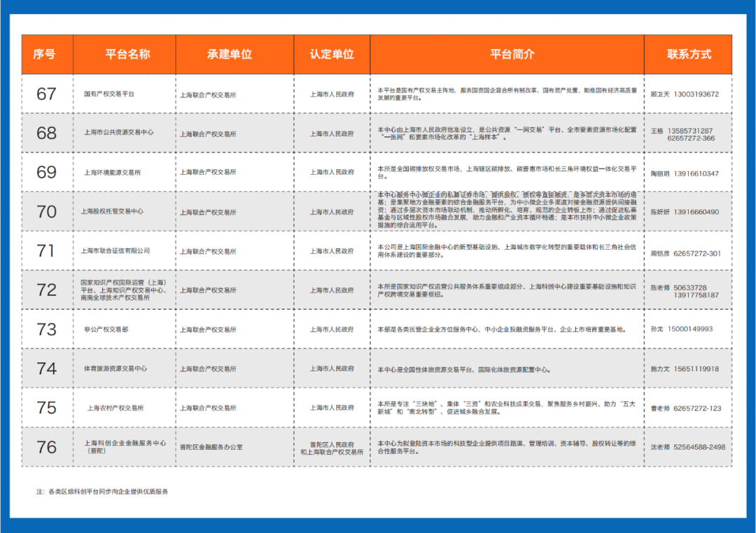The image size is (756, 533).
Task: Click the row 67 description about '国有产权交易主阵地'
Action: [x=507, y=94]
